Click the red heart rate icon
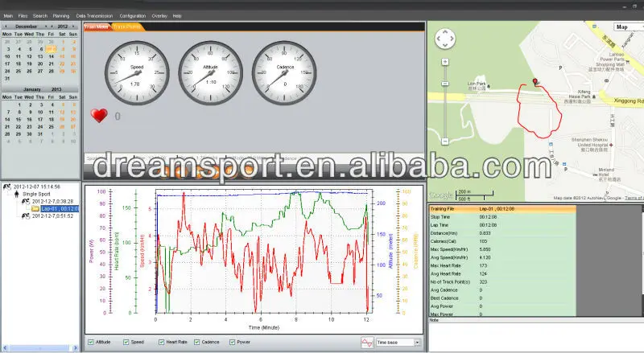The height and width of the screenshot is (353, 644). point(99,116)
